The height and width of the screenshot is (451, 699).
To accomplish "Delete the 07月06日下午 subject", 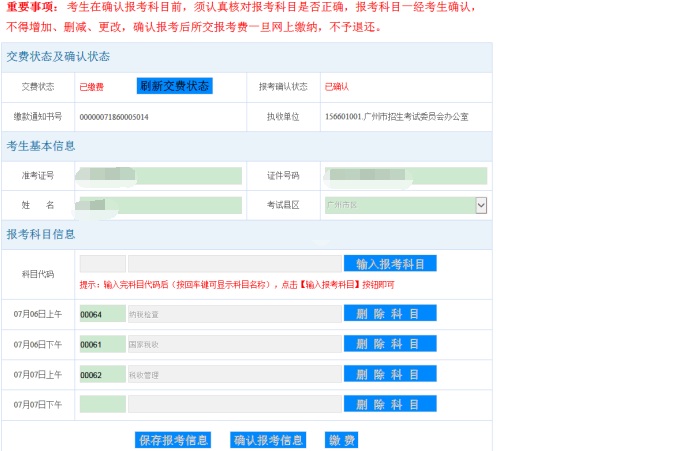I will coord(390,344).
